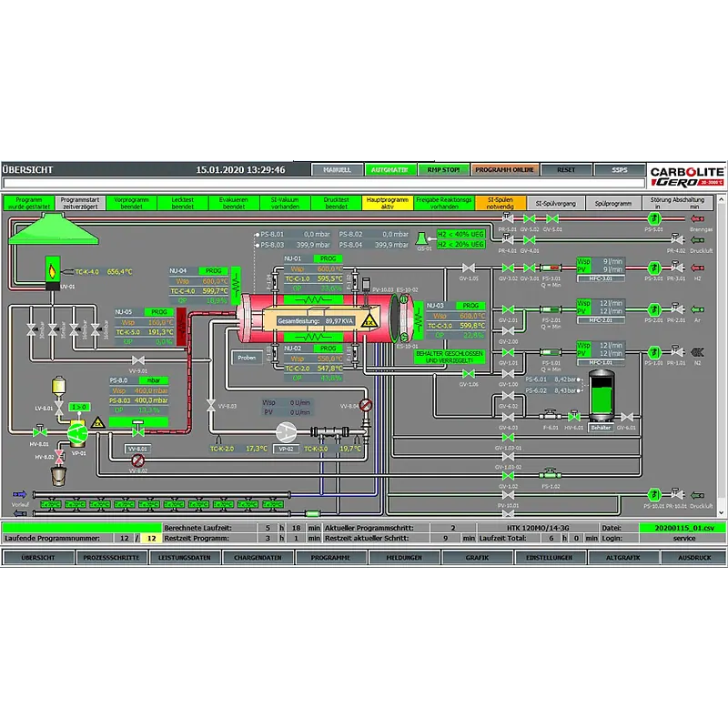Click the yellow EX warning triangle on furnace
The image size is (728, 728).
(369, 320)
